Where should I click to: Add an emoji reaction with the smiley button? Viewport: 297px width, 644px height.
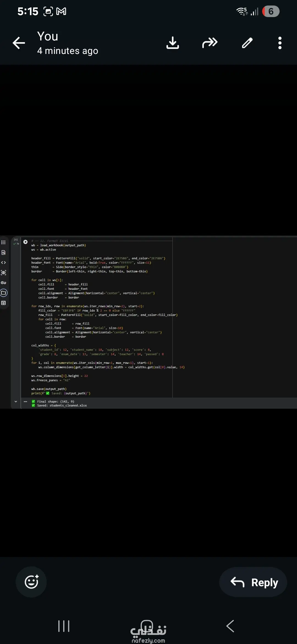tap(31, 582)
